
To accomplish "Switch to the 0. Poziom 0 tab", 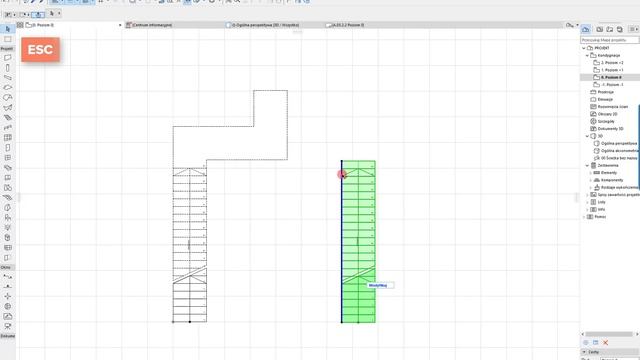I will (73, 25).
